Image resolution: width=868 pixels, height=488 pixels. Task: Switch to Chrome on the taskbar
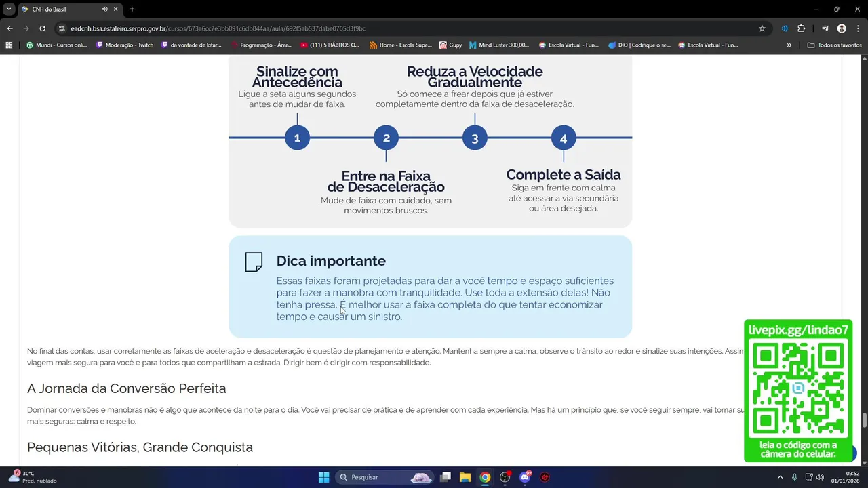(485, 477)
